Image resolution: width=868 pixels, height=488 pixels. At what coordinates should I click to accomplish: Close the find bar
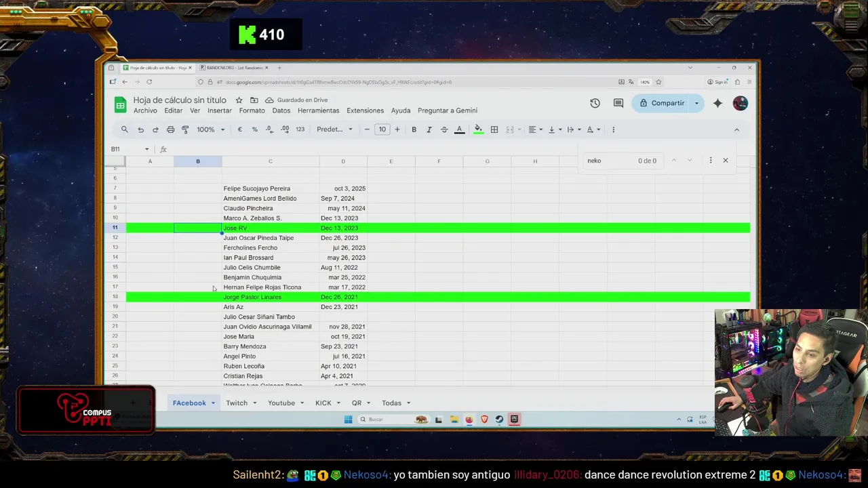coord(725,161)
